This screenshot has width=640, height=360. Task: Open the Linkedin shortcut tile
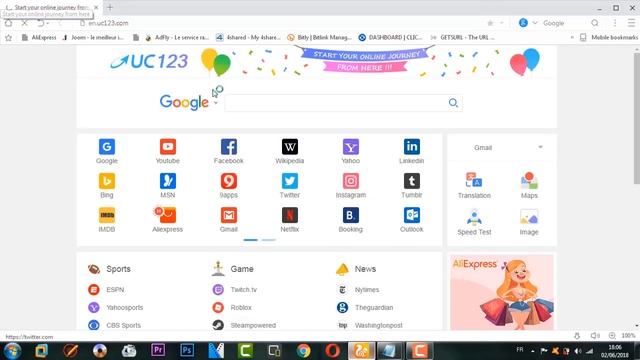click(411, 151)
